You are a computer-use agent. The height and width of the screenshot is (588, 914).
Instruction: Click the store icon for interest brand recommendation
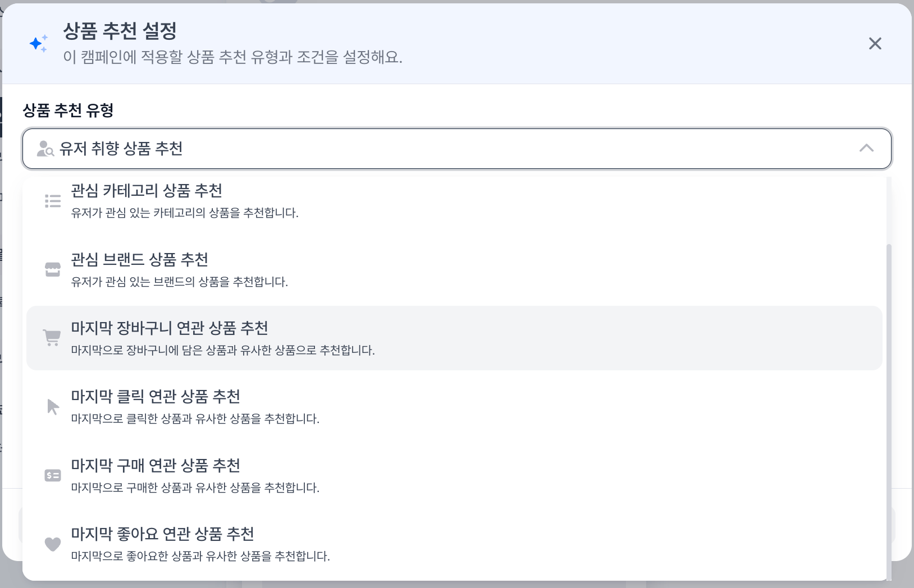pyautogui.click(x=53, y=269)
